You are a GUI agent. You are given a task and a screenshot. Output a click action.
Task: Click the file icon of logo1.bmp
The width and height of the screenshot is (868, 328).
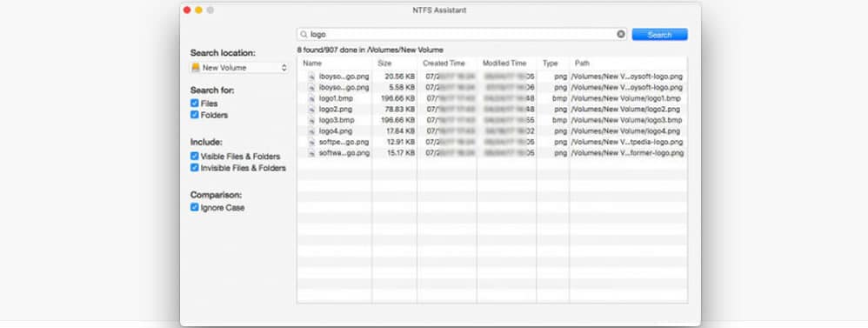pyautogui.click(x=311, y=98)
